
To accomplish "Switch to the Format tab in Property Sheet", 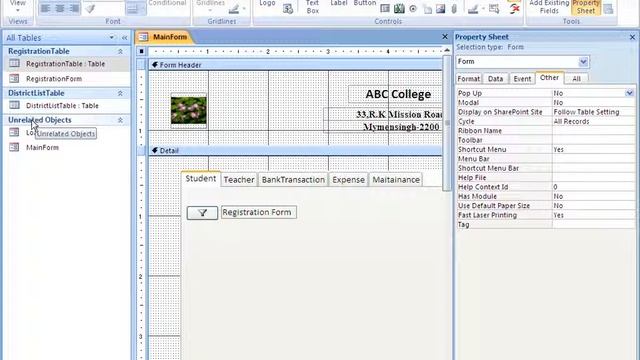I will click(x=469, y=79).
